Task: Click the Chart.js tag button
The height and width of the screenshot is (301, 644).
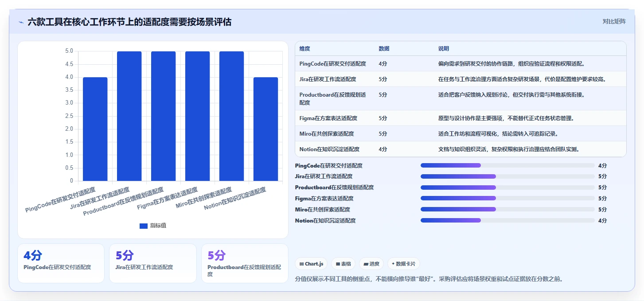Action: [311, 264]
